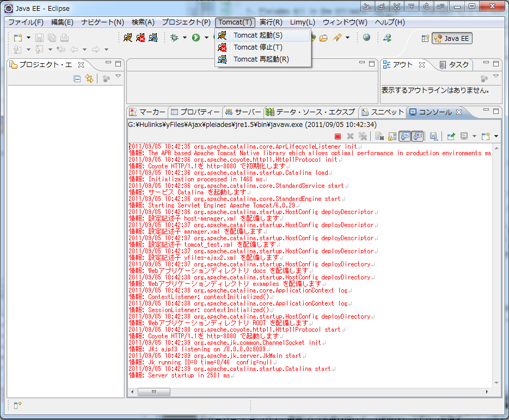Click the Print toolbar icon
This screenshot has width=509, height=420.
pos(64,38)
